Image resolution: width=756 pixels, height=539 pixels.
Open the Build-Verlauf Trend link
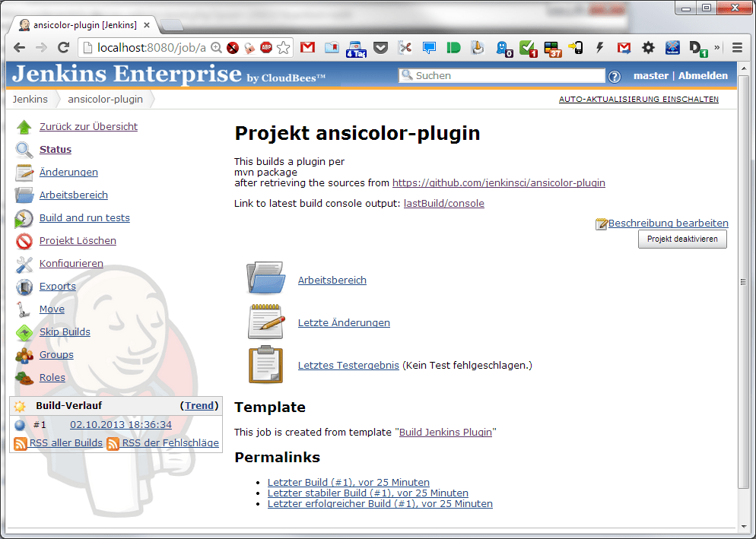[x=199, y=405]
